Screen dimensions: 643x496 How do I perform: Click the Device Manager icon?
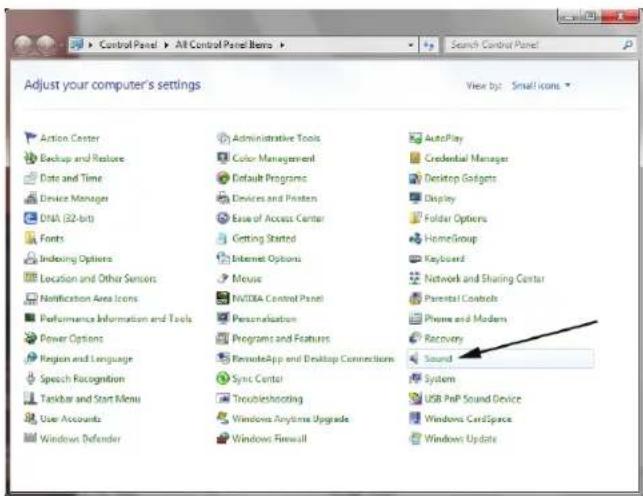coord(30,198)
